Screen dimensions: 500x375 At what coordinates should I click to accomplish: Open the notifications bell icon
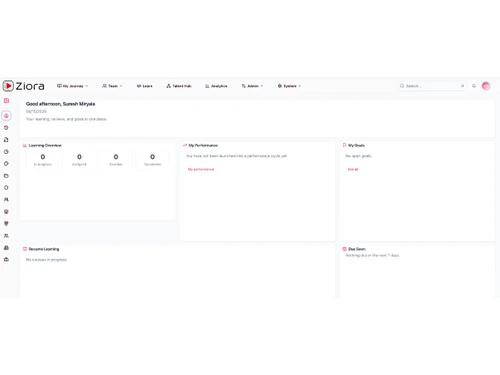(474, 86)
